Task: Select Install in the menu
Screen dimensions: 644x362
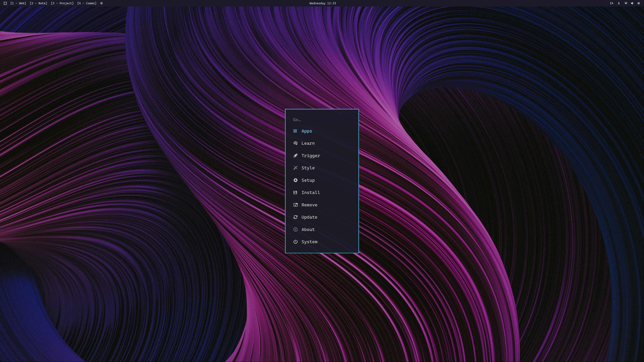Action: click(x=311, y=192)
